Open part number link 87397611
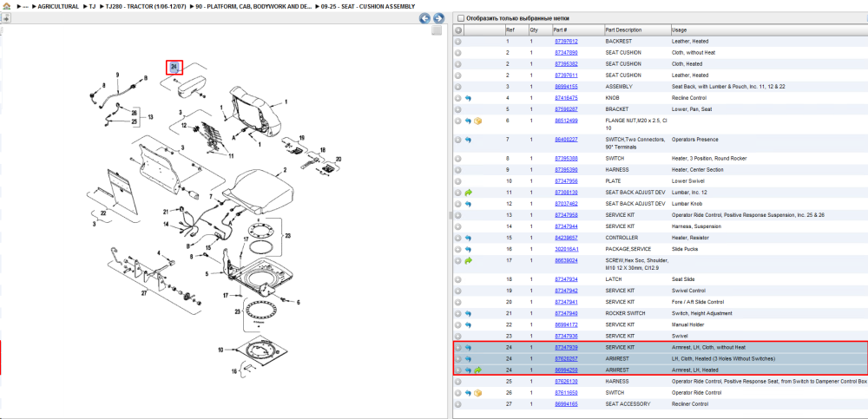Viewport: 868px width, 419px height. [566, 75]
